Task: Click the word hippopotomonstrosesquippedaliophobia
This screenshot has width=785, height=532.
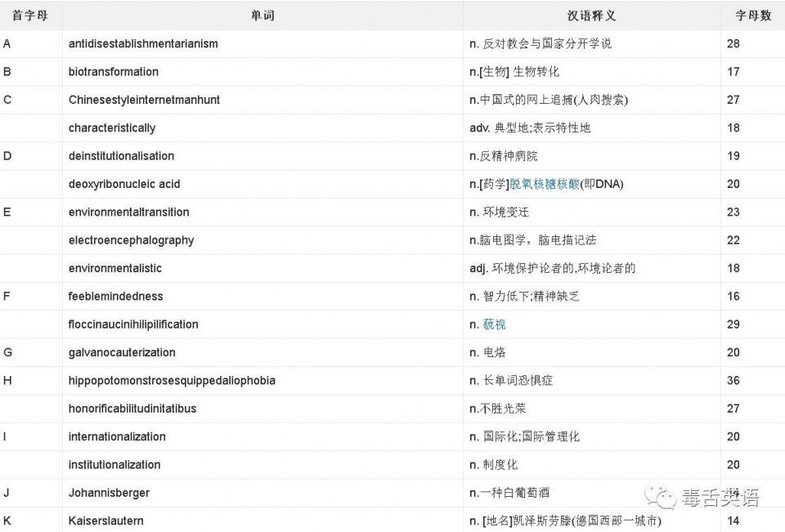Action: (172, 380)
